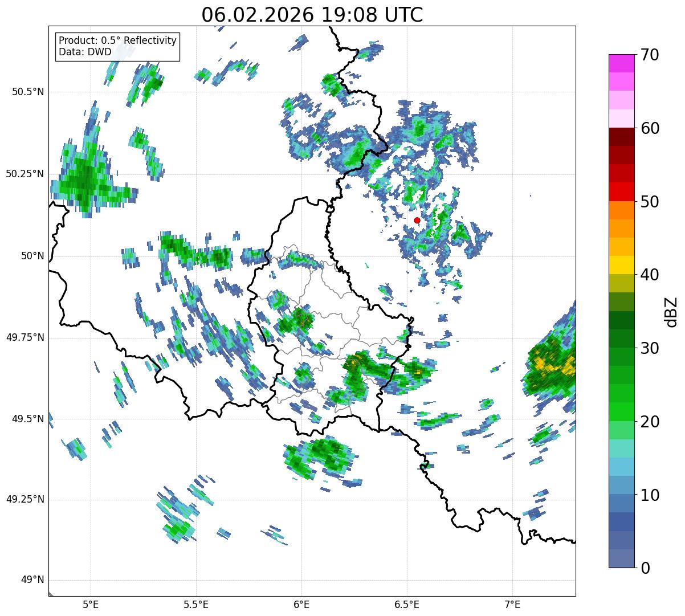Click the "7°E" longitude label
685x616 pixels.
[512, 604]
